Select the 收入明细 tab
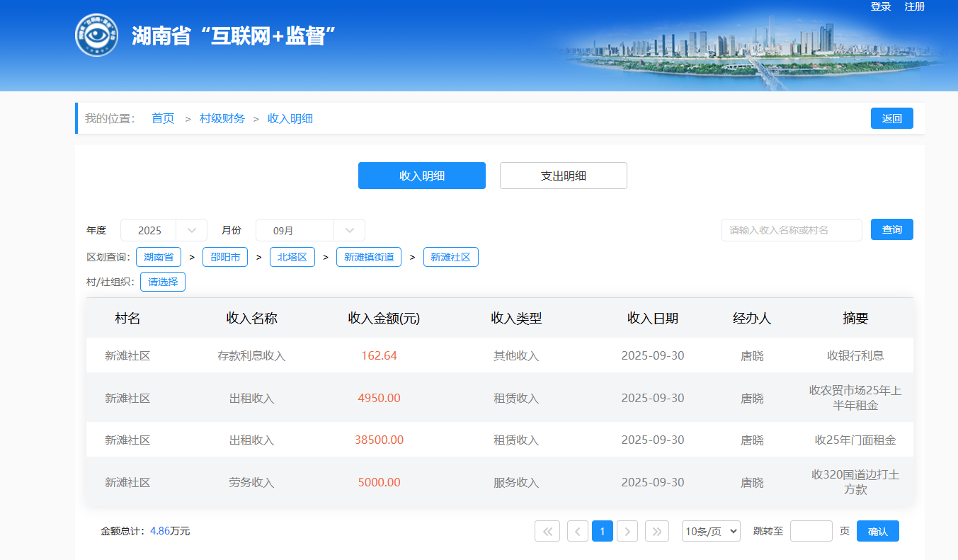The width and height of the screenshot is (958, 560). click(421, 176)
